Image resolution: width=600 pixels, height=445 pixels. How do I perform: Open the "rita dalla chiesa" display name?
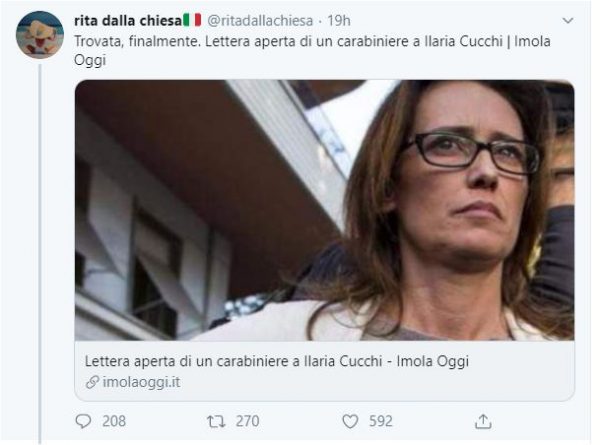point(128,20)
